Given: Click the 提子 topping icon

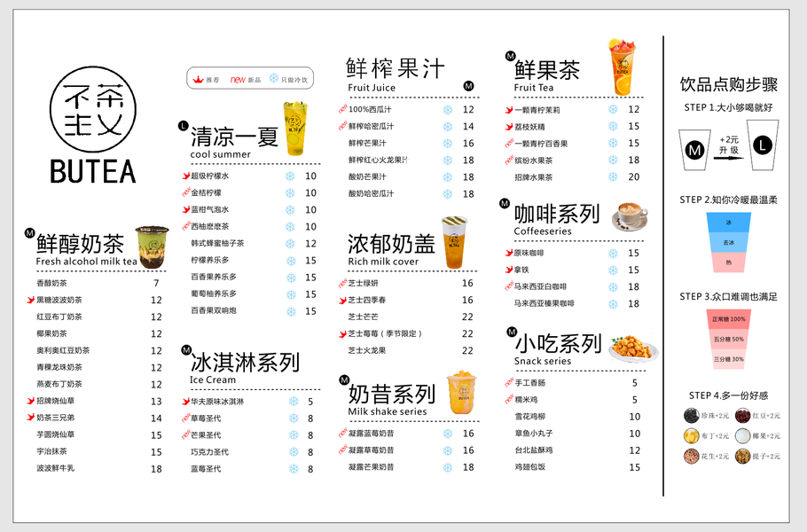Looking at the screenshot, I should [x=742, y=456].
